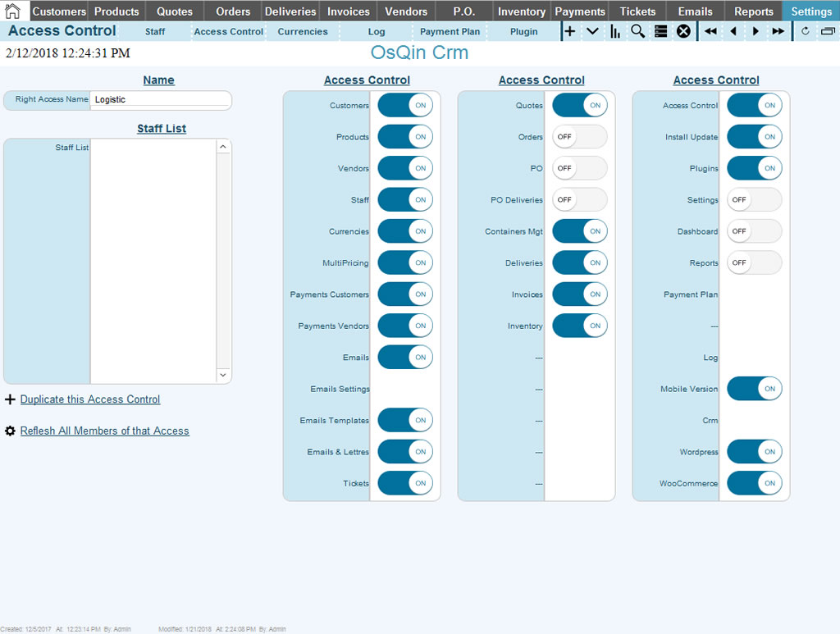Turn off the WooCommerce switch

coord(755,483)
